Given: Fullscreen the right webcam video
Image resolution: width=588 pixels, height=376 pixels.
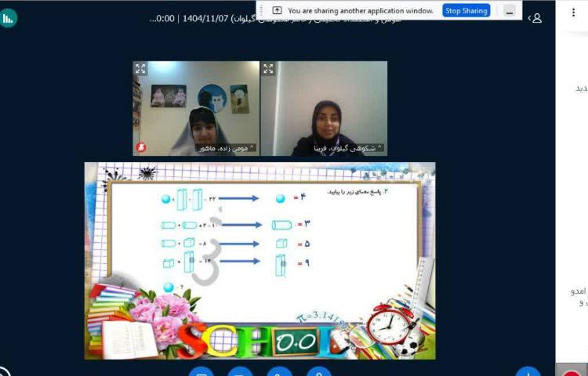Looking at the screenshot, I should coord(268,69).
